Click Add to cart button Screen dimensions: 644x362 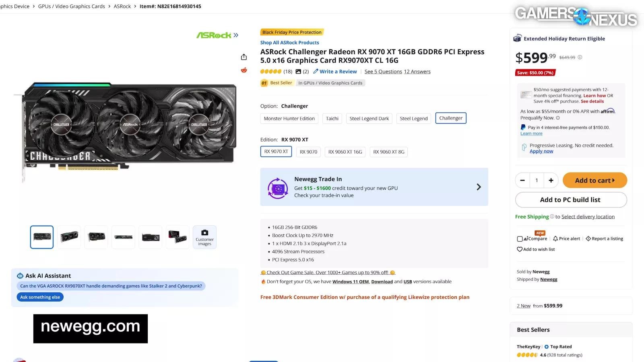click(x=595, y=180)
